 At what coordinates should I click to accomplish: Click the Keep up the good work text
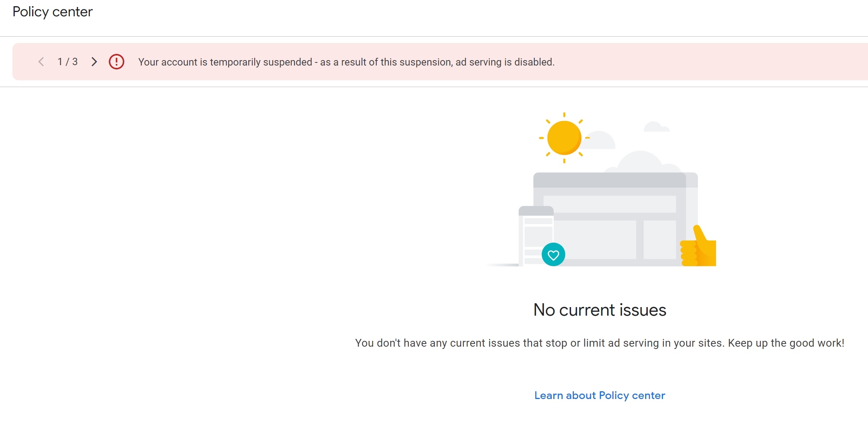tap(786, 343)
